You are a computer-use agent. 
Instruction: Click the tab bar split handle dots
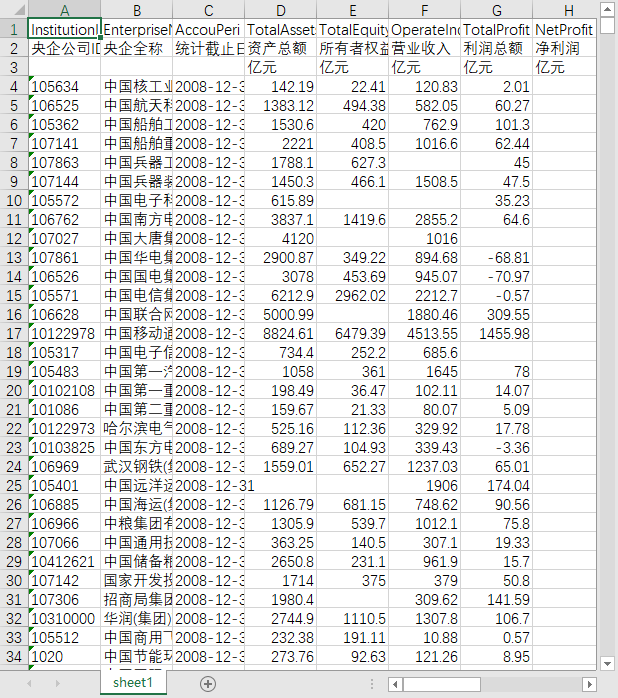coord(372,684)
